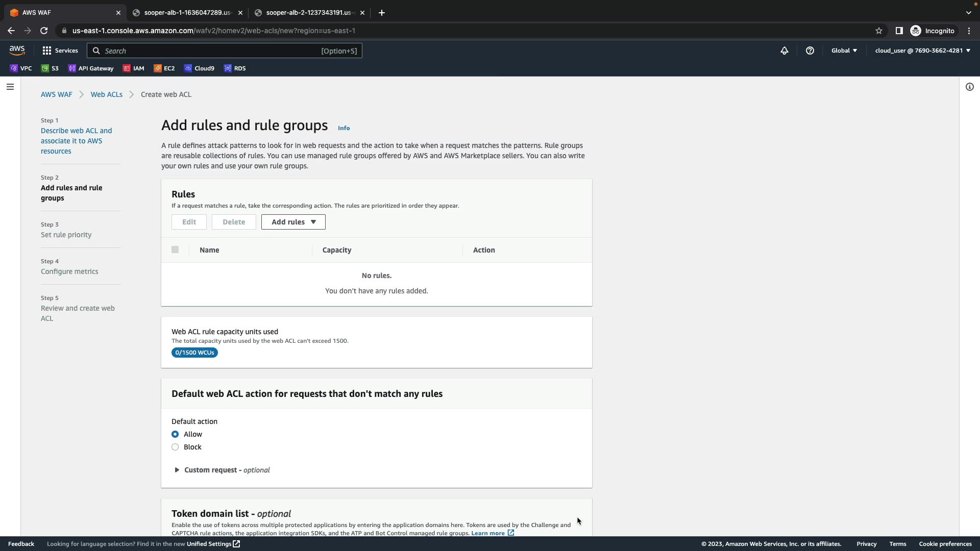Viewport: 980px width, 551px height.
Task: Switch to the sooper-alb-1 browser tab
Action: pyautogui.click(x=187, y=13)
